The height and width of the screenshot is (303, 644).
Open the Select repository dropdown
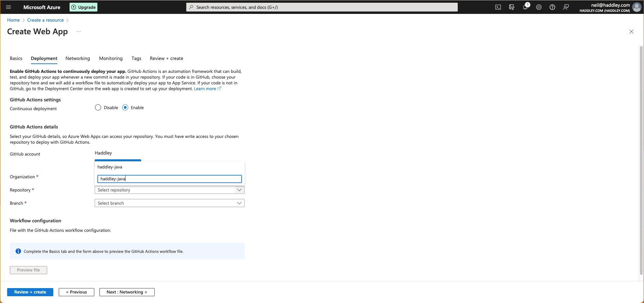pos(169,190)
